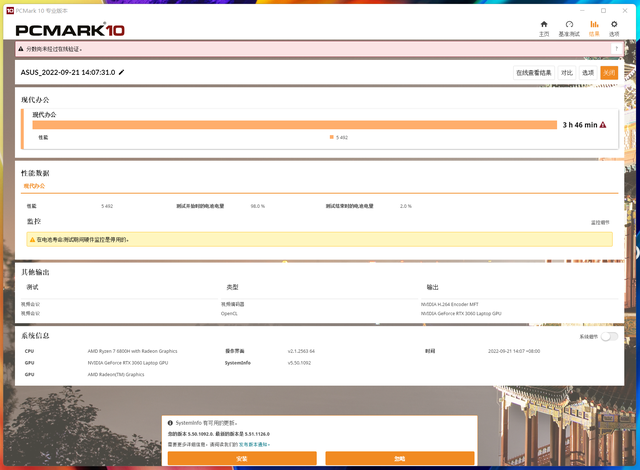The height and width of the screenshot is (470, 640).
Task: Open the 监控细节 monitoring details link
Action: (x=600, y=222)
